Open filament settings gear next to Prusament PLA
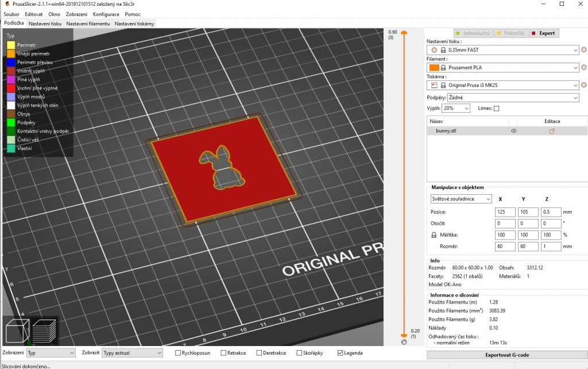Image resolution: width=588 pixels, height=369 pixels. [x=583, y=68]
